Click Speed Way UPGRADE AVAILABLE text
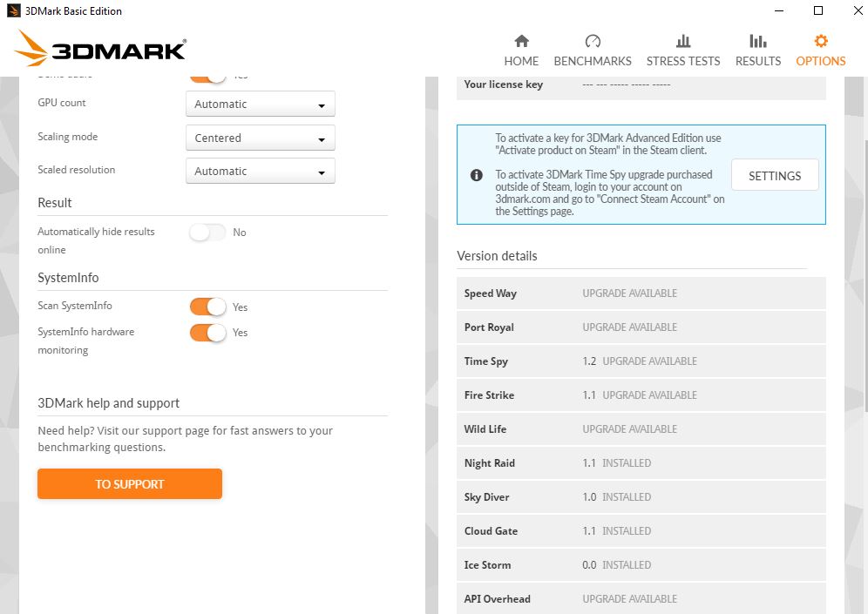 (x=629, y=294)
